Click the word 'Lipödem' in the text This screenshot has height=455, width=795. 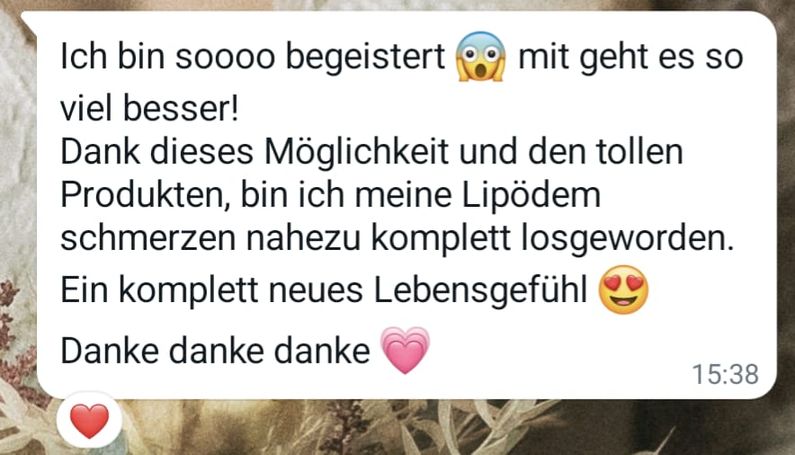point(531,196)
